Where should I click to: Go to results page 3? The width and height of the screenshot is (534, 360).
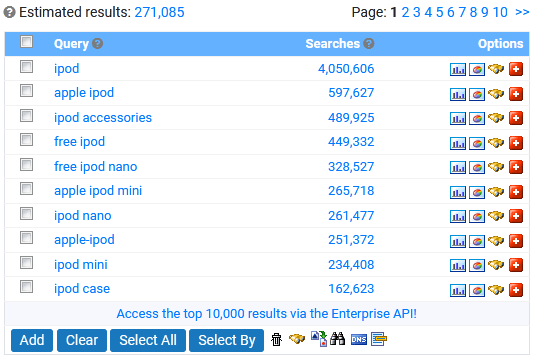pos(417,12)
